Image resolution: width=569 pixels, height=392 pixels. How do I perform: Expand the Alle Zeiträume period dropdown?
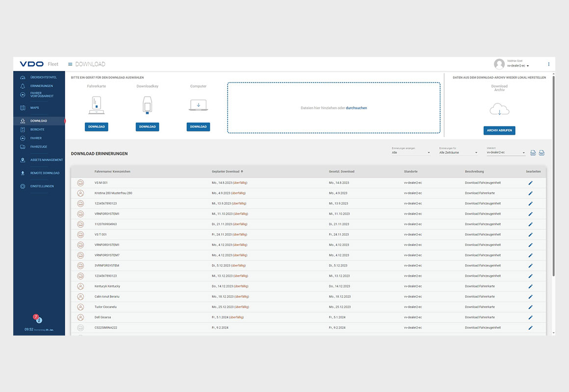click(x=458, y=153)
